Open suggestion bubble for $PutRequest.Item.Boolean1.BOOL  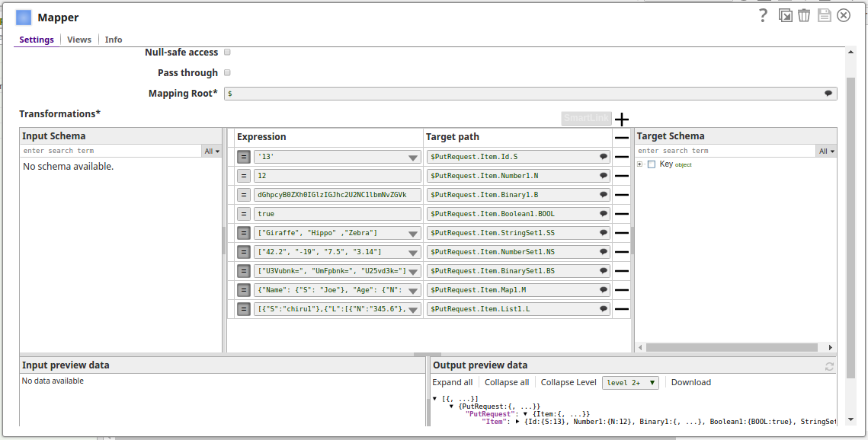(604, 213)
